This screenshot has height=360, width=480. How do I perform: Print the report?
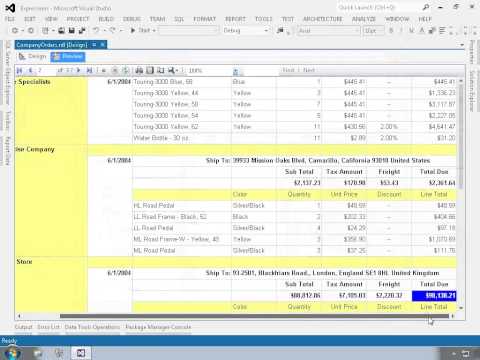(x=139, y=70)
